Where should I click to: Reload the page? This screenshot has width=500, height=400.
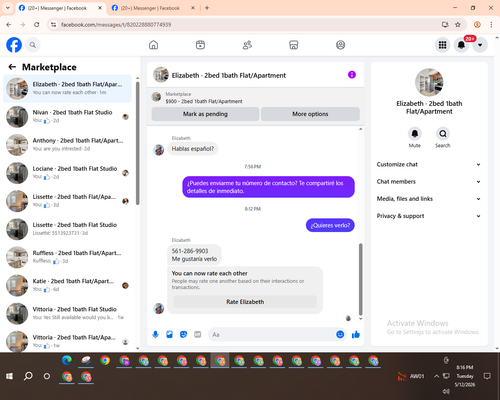click(37, 24)
